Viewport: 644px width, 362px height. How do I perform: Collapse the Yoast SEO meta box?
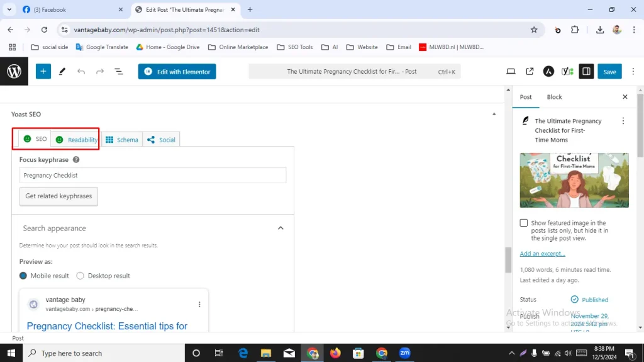(494, 114)
